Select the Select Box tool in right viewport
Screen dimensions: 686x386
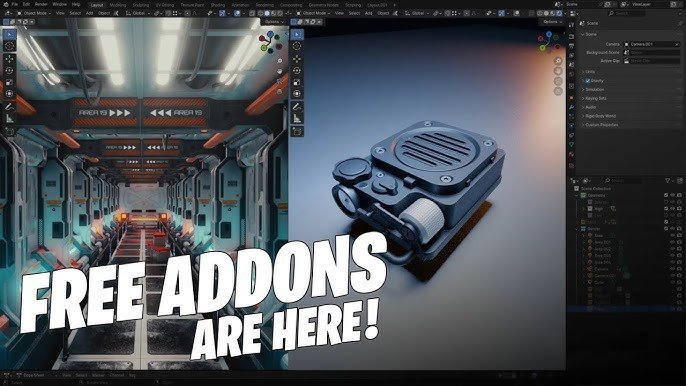pyautogui.click(x=297, y=34)
